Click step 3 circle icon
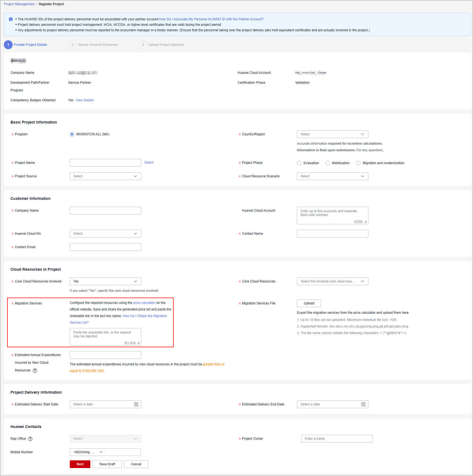Image resolution: width=473 pixels, height=476 pixels. point(143,45)
